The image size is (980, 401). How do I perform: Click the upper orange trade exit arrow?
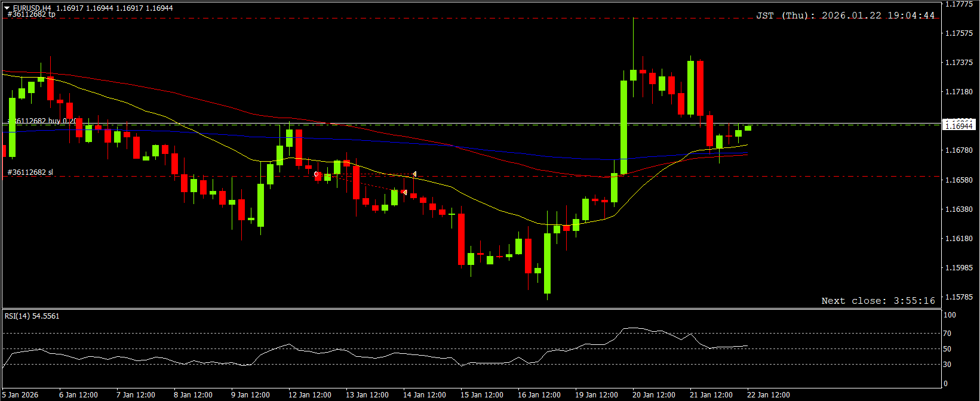[414, 174]
